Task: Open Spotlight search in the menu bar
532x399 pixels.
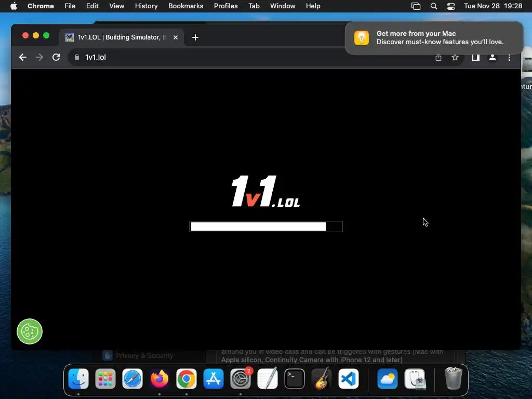Action: pyautogui.click(x=434, y=6)
